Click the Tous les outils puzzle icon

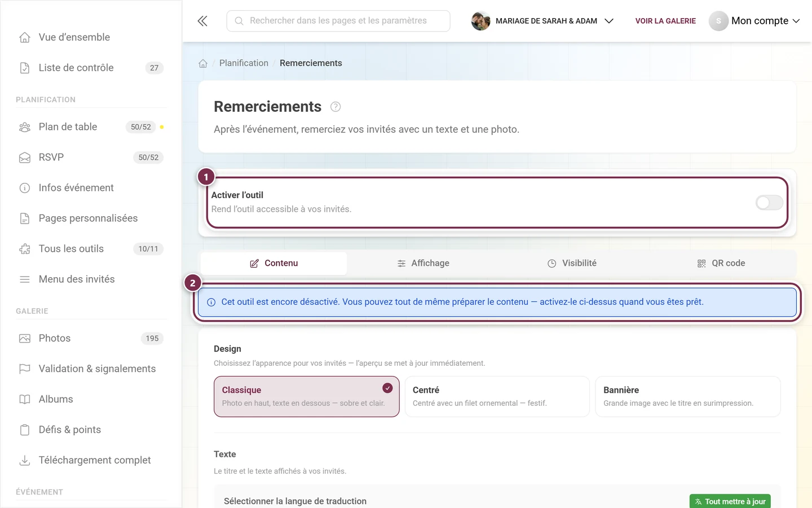(25, 249)
